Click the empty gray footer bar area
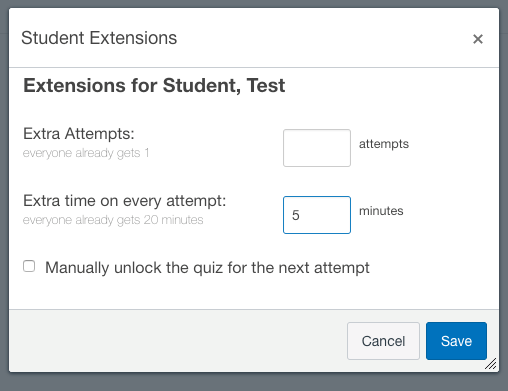 click(x=177, y=341)
